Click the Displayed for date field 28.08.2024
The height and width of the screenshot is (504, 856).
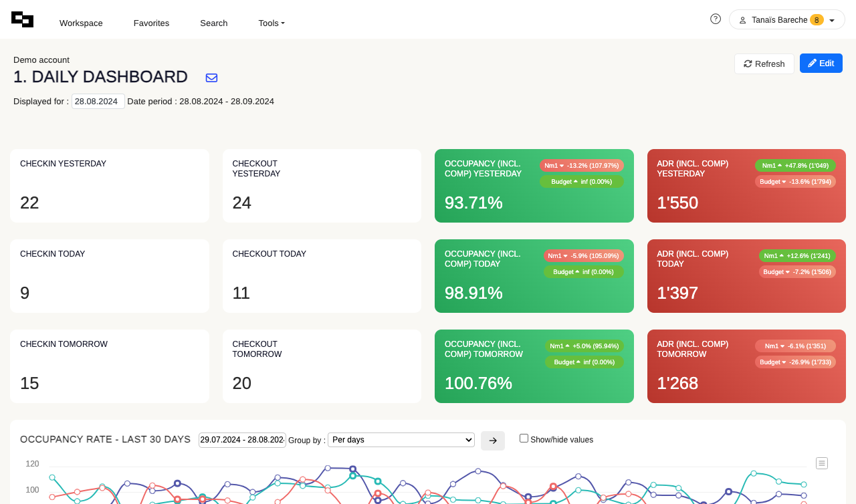click(x=98, y=102)
